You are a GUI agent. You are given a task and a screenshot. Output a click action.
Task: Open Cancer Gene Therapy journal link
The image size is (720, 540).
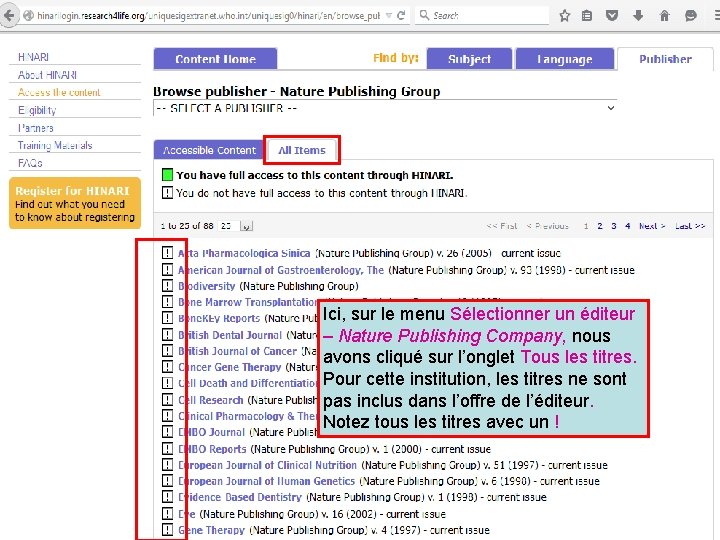point(230,367)
